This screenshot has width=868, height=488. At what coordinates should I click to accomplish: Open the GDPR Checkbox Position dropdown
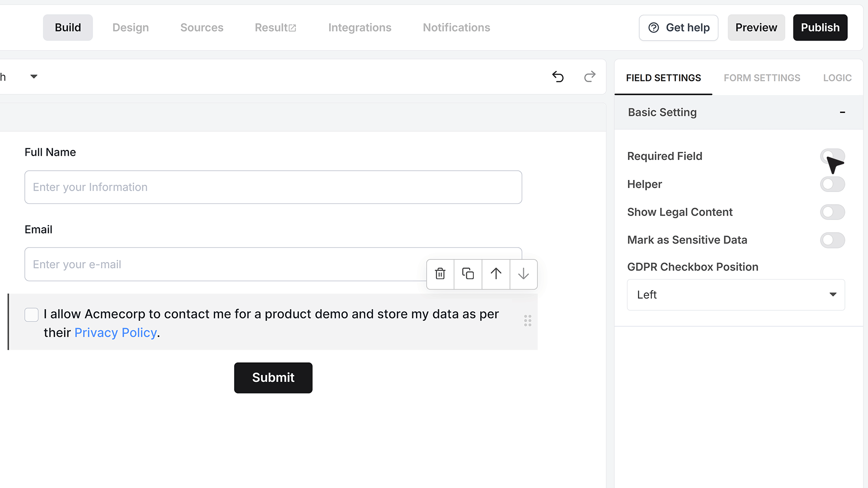[736, 295]
